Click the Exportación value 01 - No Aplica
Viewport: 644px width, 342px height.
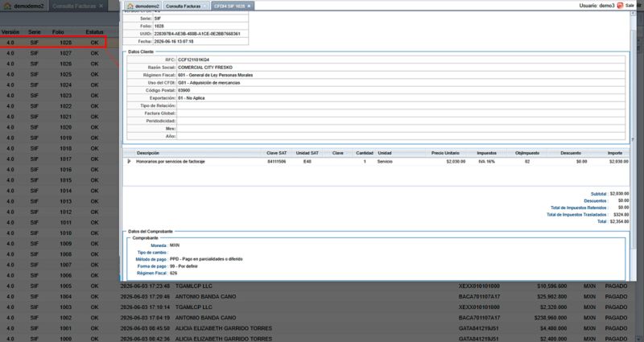pyautogui.click(x=191, y=98)
